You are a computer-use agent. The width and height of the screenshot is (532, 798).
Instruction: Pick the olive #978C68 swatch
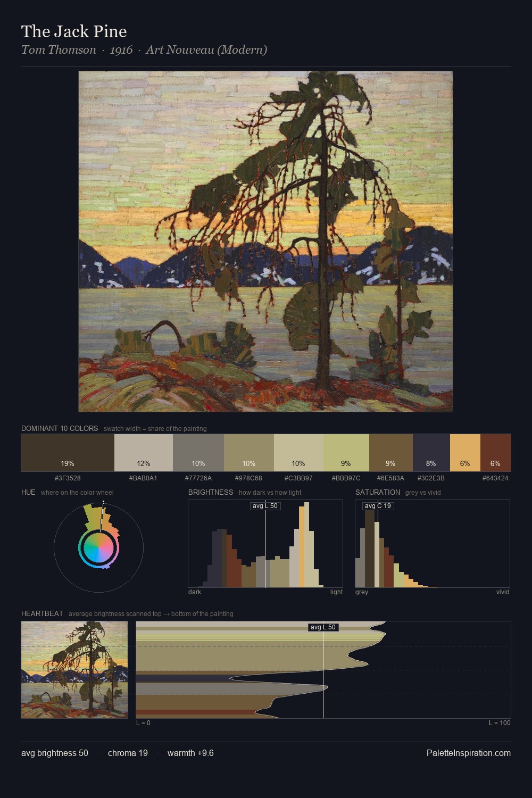(x=249, y=453)
